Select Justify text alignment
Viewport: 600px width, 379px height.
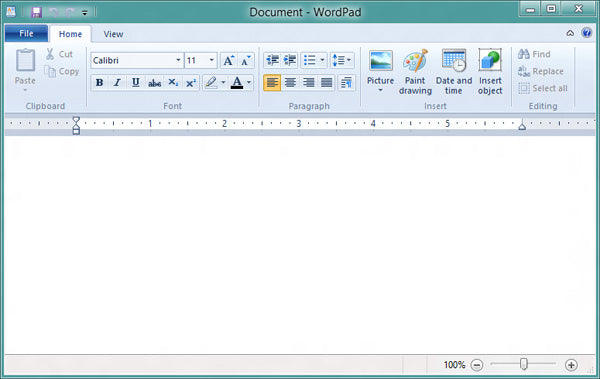(x=326, y=82)
